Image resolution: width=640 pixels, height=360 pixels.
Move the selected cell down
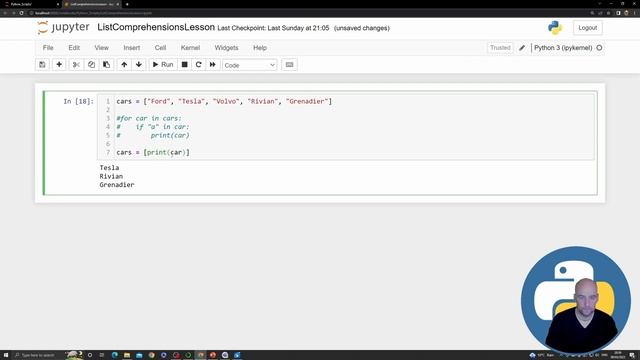coord(139,64)
